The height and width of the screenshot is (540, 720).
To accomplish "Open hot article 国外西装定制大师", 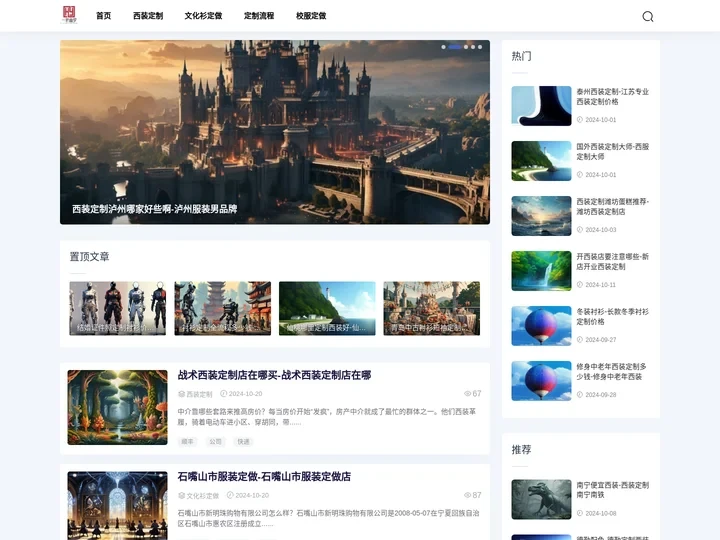I will [x=613, y=152].
